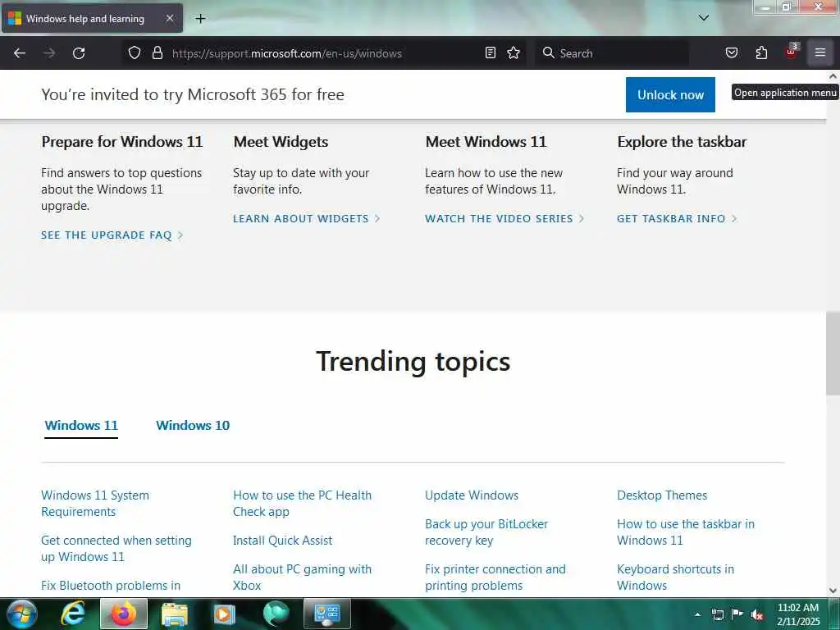
Task: Show hidden tray icons arrow
Action: tap(697, 614)
